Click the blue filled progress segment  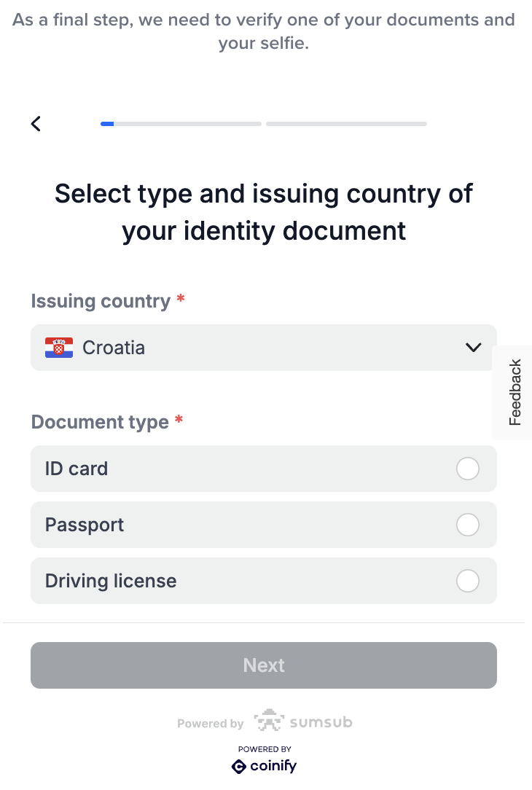click(107, 124)
